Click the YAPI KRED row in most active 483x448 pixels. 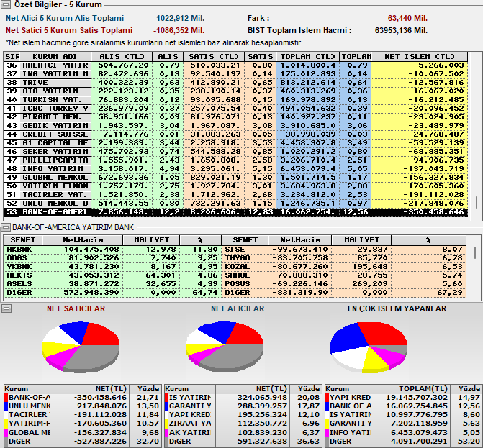404,397
